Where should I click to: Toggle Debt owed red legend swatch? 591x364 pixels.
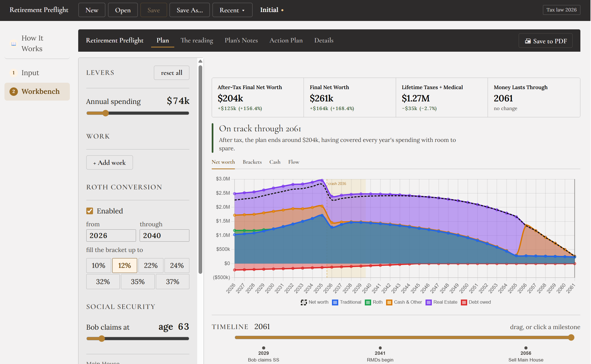(x=464, y=302)
